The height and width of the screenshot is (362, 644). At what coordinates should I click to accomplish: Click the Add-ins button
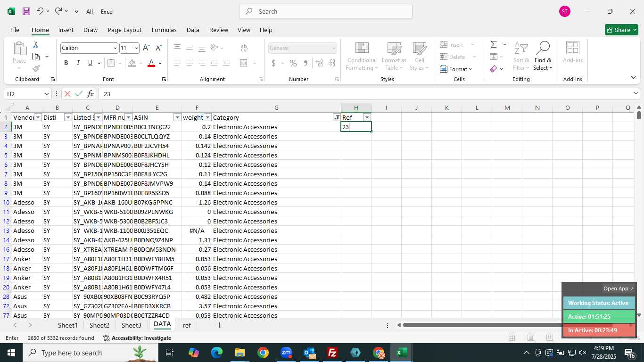[572, 52]
